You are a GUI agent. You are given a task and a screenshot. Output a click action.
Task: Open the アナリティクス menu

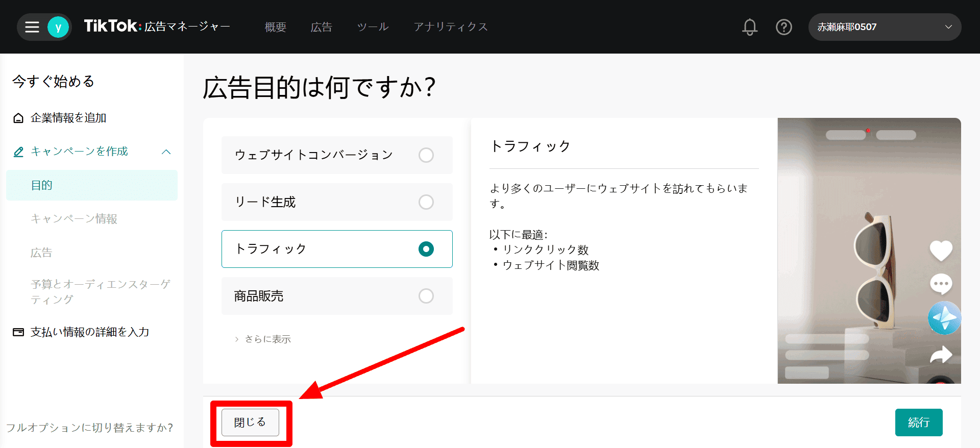(451, 27)
